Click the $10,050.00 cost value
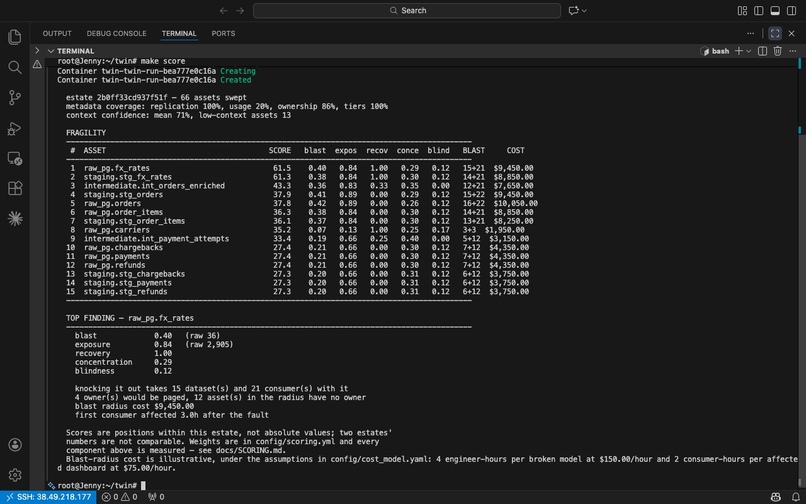 [516, 203]
